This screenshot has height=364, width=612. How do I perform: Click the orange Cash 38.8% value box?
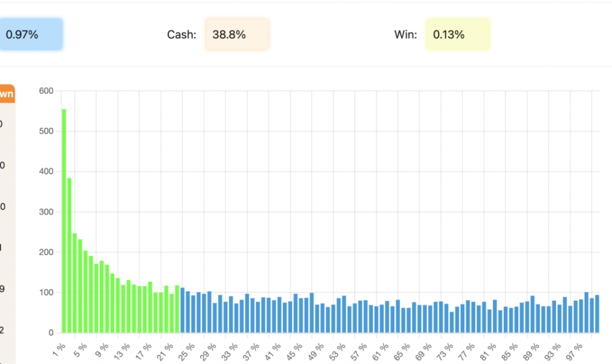237,35
